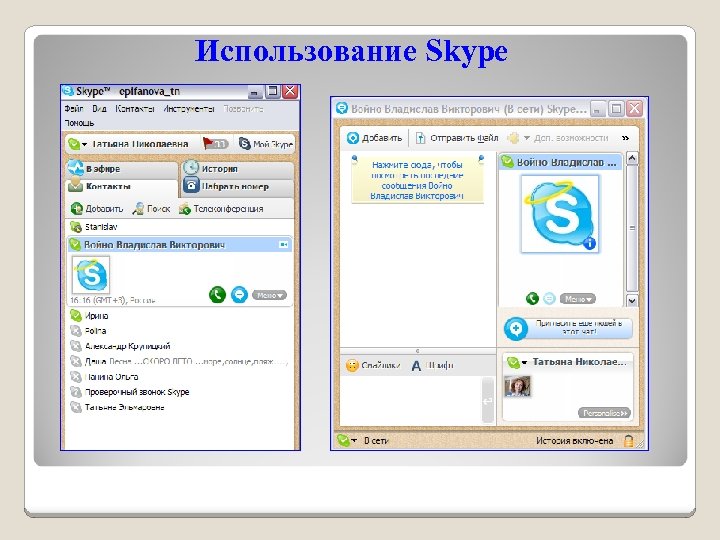Open the Меню dropdown in contact list

269,295
